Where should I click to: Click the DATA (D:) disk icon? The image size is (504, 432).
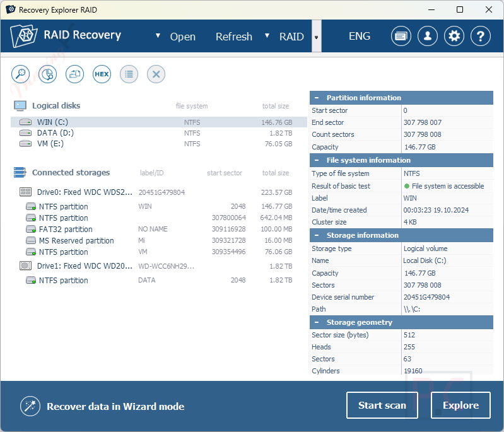(x=25, y=132)
